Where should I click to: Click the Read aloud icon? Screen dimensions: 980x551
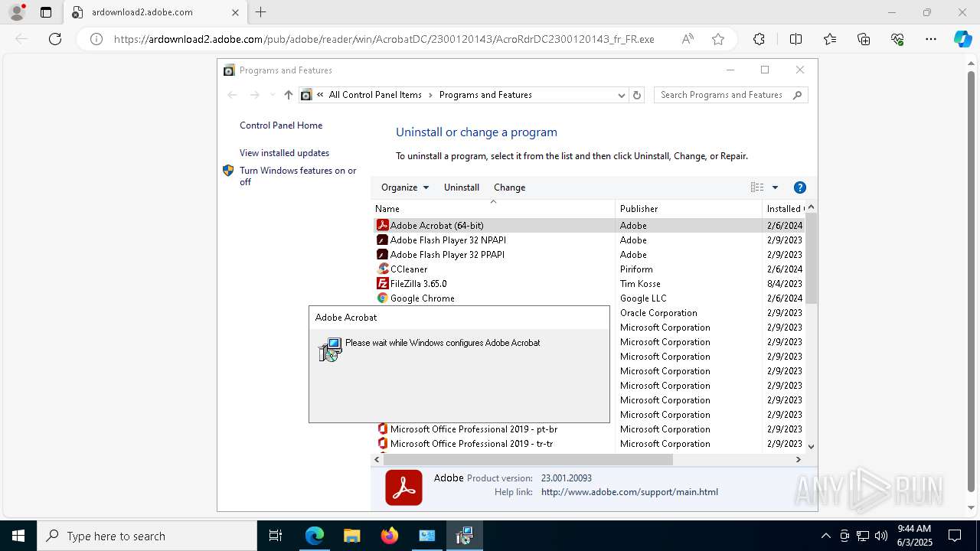pyautogui.click(x=688, y=39)
